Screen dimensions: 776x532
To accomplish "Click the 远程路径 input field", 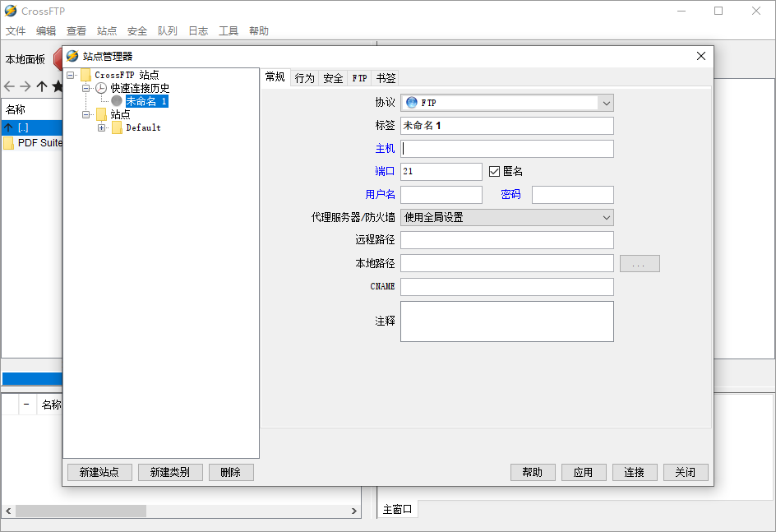I will point(506,240).
